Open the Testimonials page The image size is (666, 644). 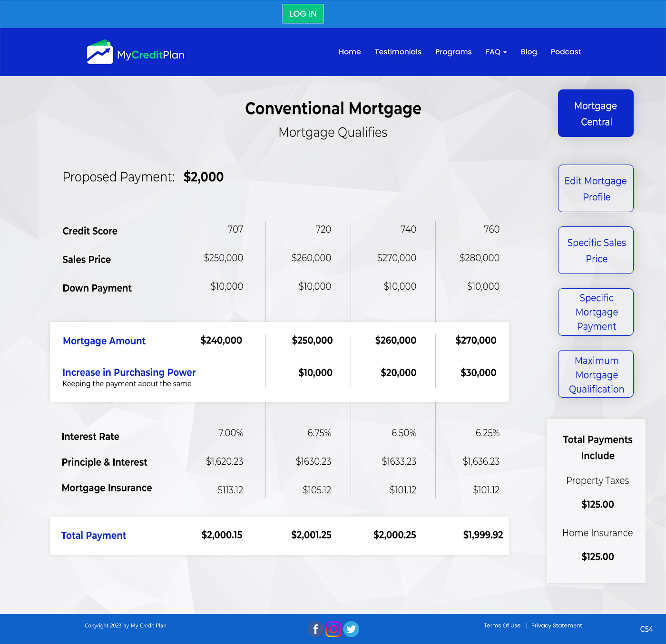pos(398,52)
